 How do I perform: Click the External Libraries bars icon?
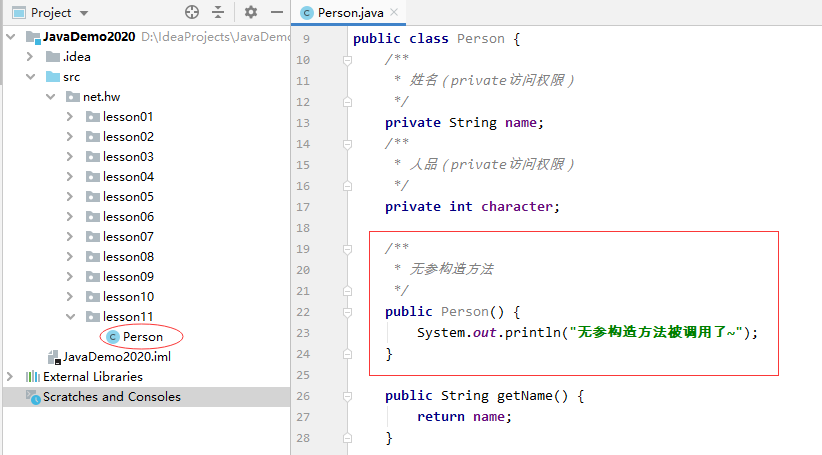coord(33,377)
